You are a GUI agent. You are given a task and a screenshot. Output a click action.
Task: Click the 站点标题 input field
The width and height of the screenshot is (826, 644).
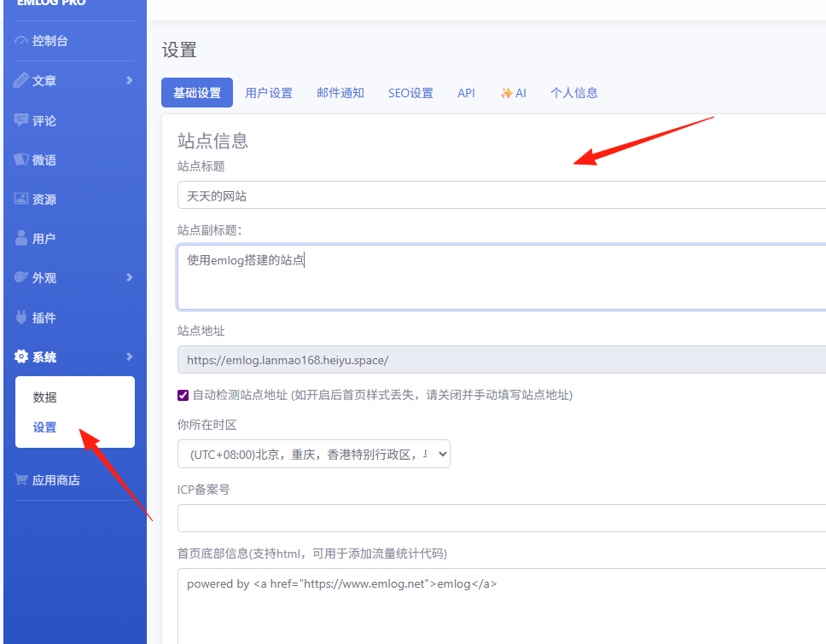(502, 194)
